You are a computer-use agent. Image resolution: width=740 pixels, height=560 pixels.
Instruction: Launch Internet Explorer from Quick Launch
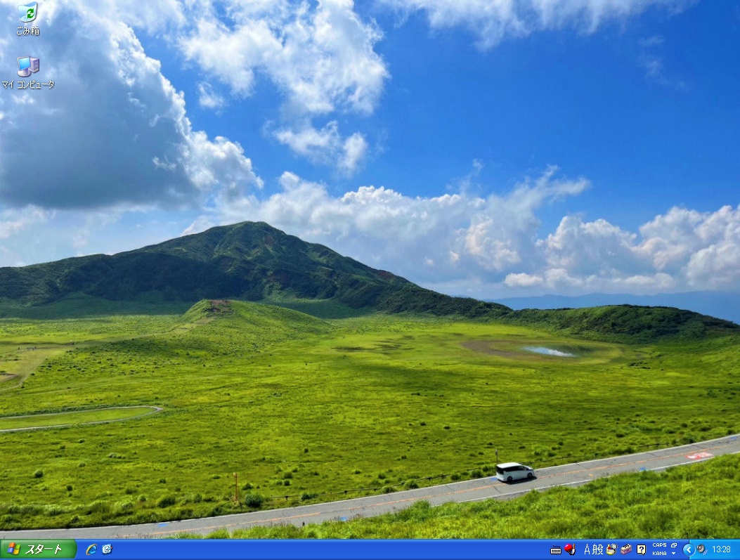coord(91,549)
